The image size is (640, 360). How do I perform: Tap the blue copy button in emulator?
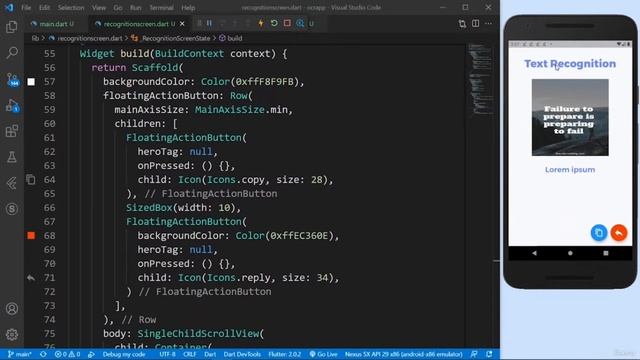(599, 233)
